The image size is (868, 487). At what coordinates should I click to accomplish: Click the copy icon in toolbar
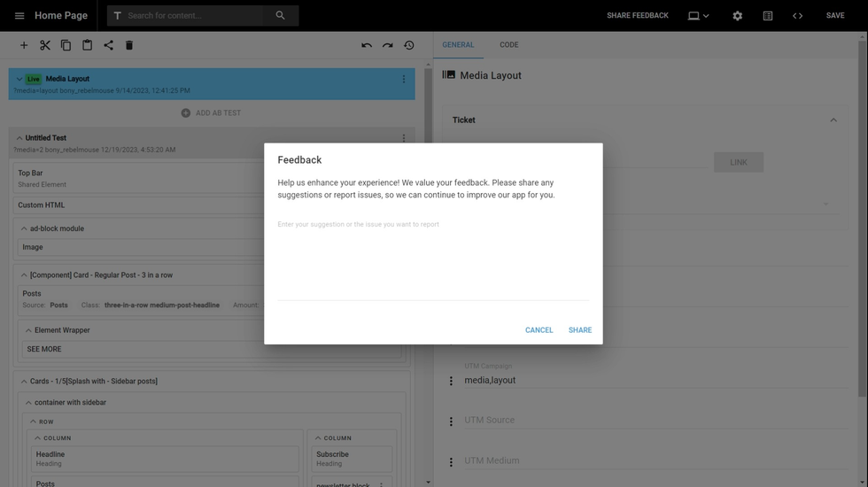(66, 45)
